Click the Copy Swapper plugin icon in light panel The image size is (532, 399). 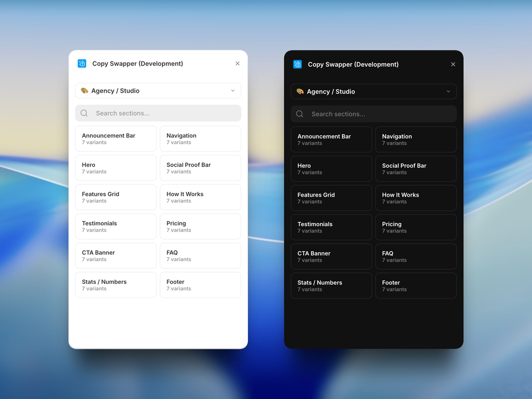coord(82,63)
